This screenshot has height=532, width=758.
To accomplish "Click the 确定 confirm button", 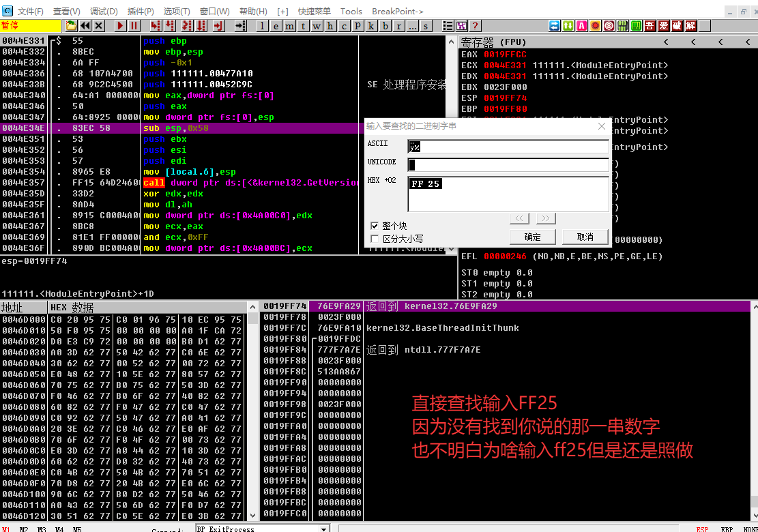I will pos(532,237).
